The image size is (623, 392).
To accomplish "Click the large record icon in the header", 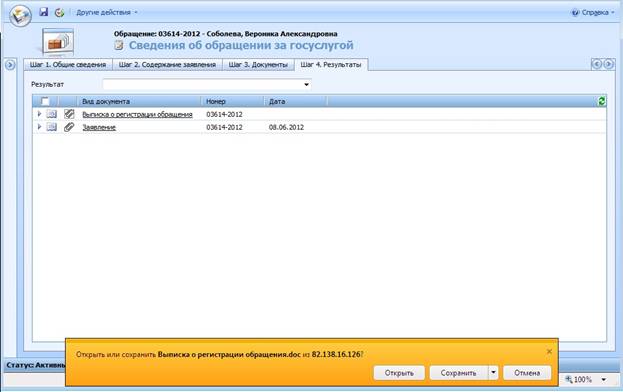I will 58,42.
